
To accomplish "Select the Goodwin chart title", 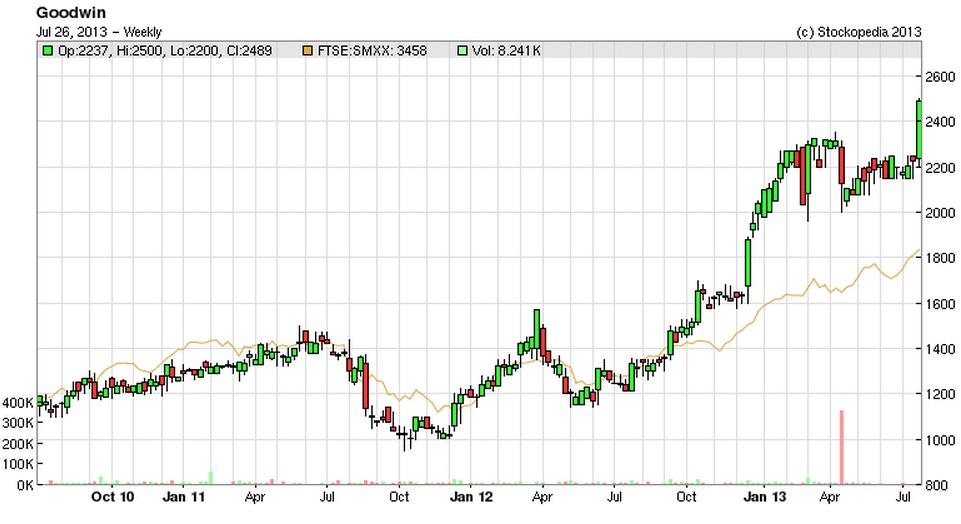I will pyautogui.click(x=70, y=12).
